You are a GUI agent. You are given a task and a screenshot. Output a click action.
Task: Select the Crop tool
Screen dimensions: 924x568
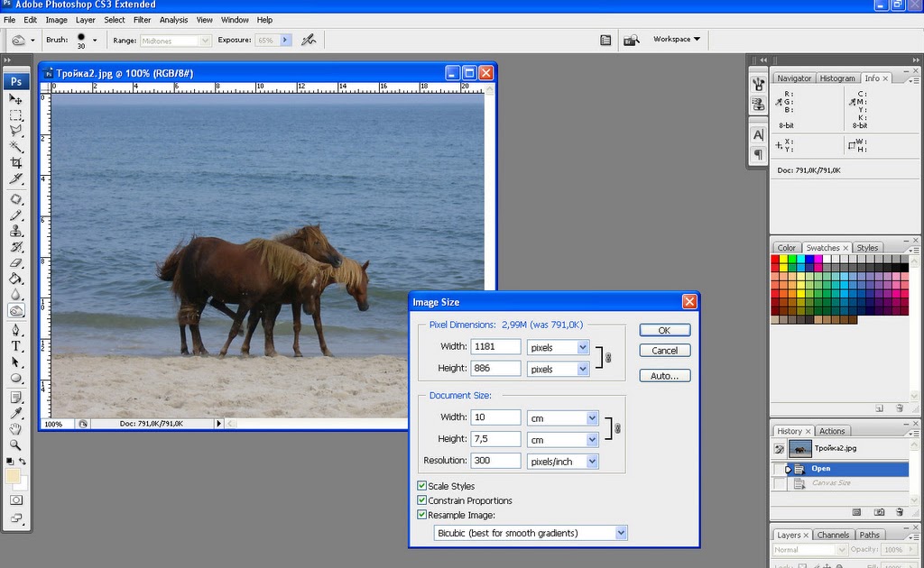(x=16, y=162)
